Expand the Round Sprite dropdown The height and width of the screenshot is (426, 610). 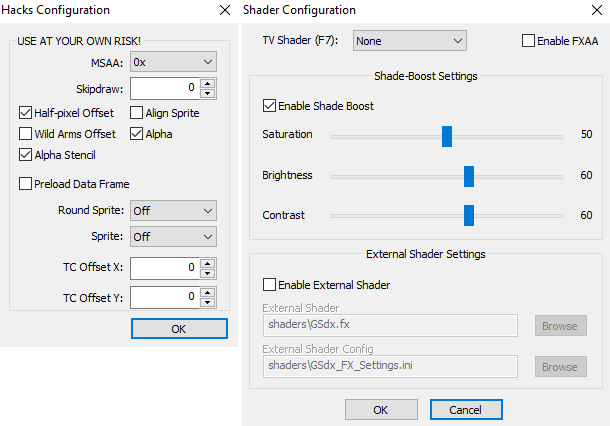click(x=173, y=211)
